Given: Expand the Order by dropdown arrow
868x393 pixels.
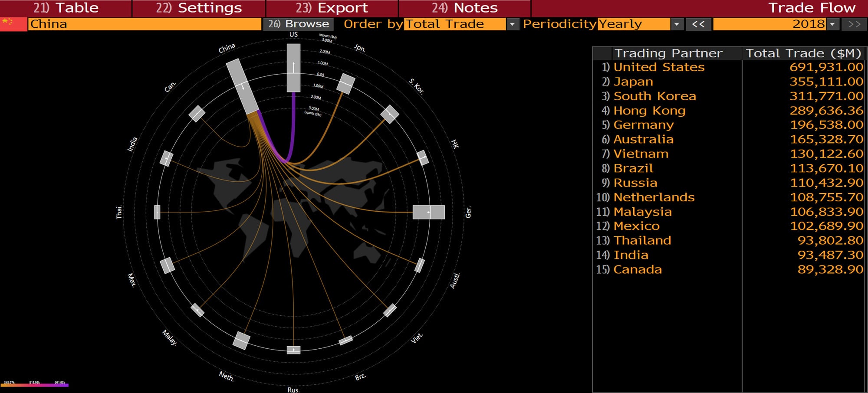Looking at the screenshot, I should (x=513, y=24).
